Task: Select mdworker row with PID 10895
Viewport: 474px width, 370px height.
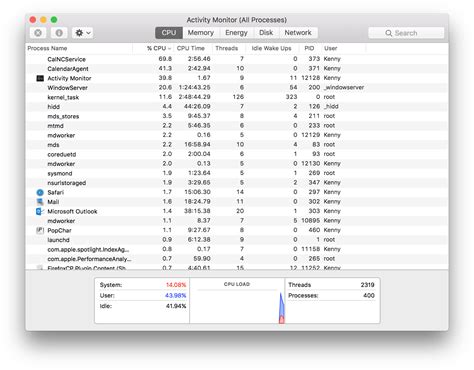Action: click(x=237, y=221)
